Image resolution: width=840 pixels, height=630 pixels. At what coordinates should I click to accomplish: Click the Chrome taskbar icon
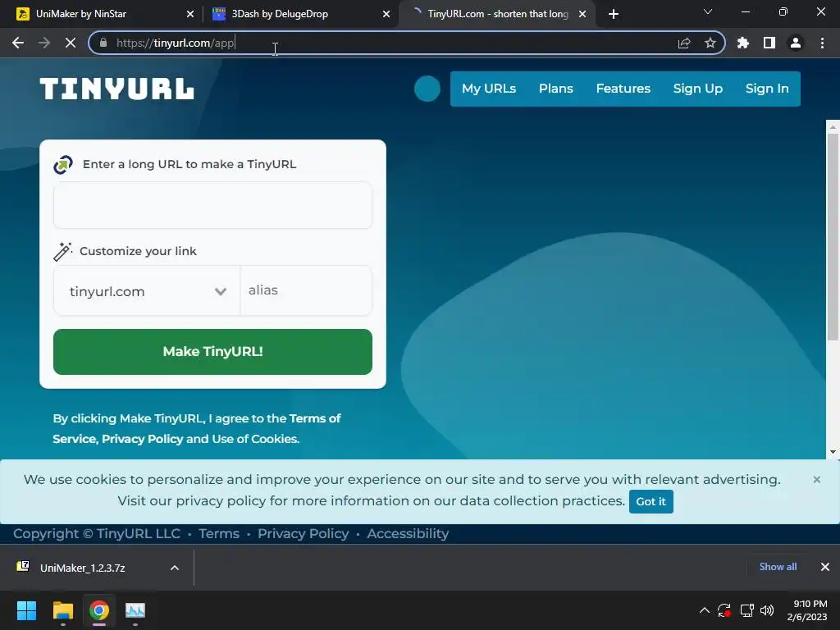coord(99,610)
